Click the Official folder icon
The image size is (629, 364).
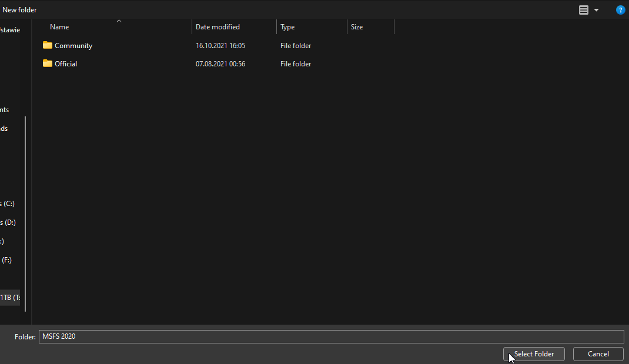click(x=48, y=63)
